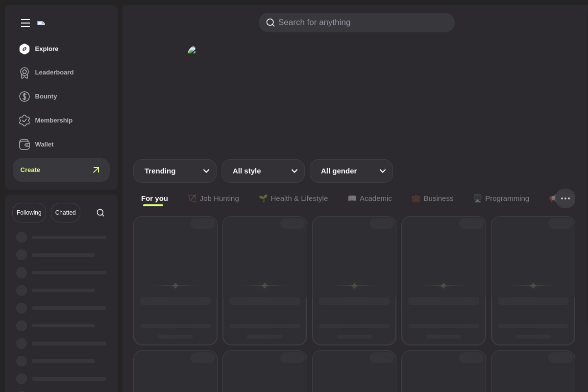Open the Trending sort dropdown
This screenshot has width=588, height=392.
tap(175, 171)
